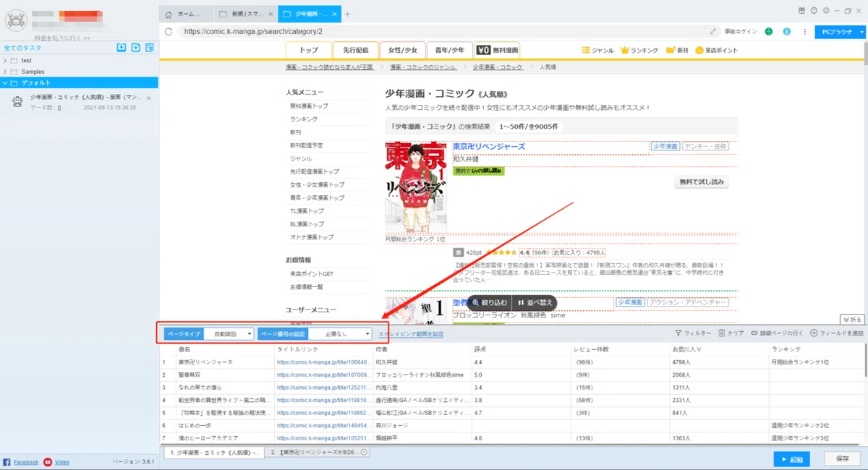Expand the test folder

(6, 61)
